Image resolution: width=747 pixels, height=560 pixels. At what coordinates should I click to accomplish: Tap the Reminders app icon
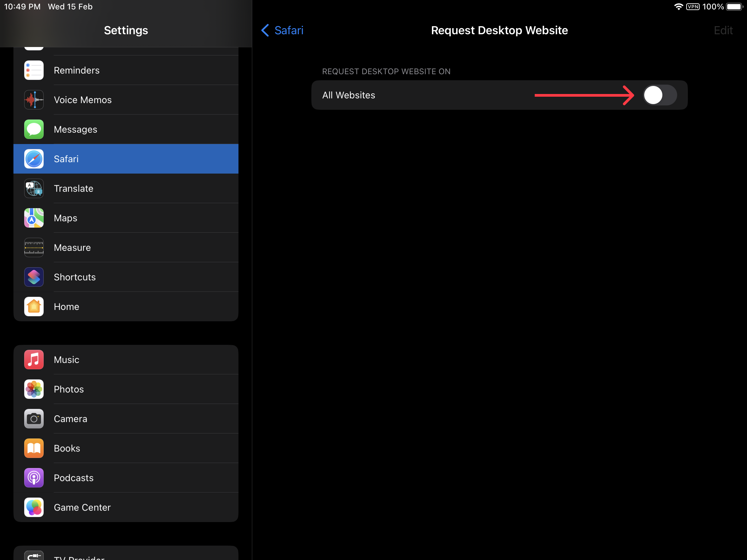pyautogui.click(x=34, y=70)
